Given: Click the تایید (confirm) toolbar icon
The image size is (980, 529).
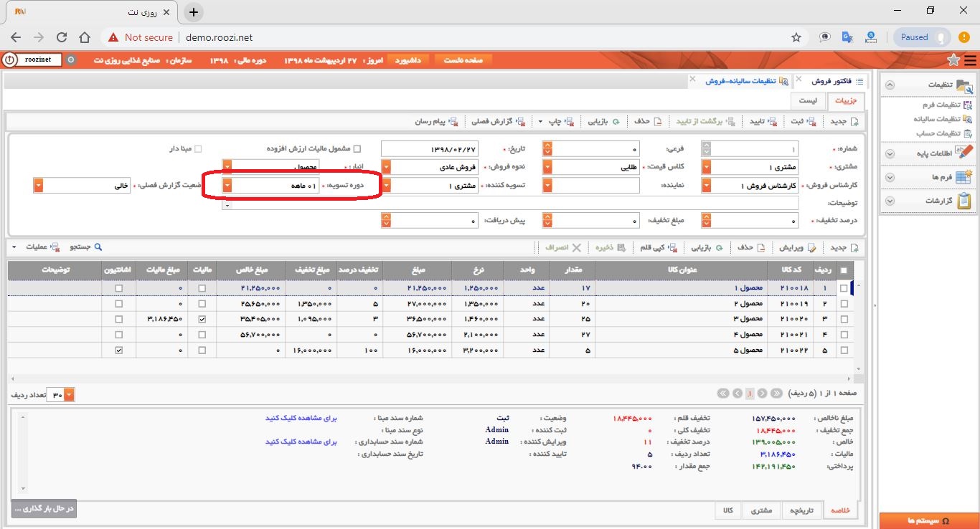Looking at the screenshot, I should tap(772, 121).
